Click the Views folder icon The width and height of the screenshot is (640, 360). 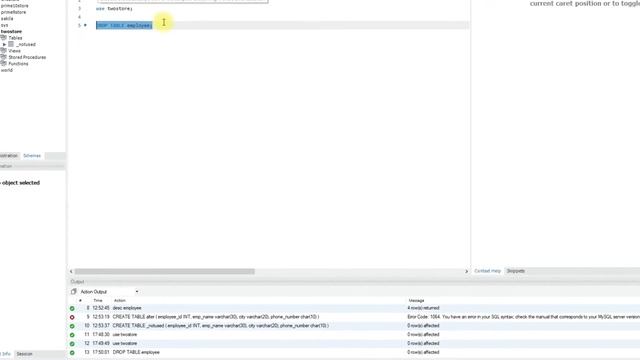pos(4,51)
